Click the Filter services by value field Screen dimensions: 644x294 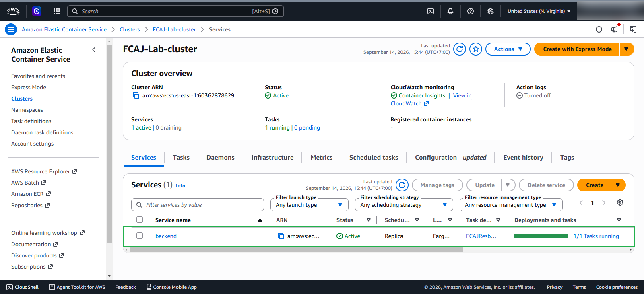tap(198, 205)
